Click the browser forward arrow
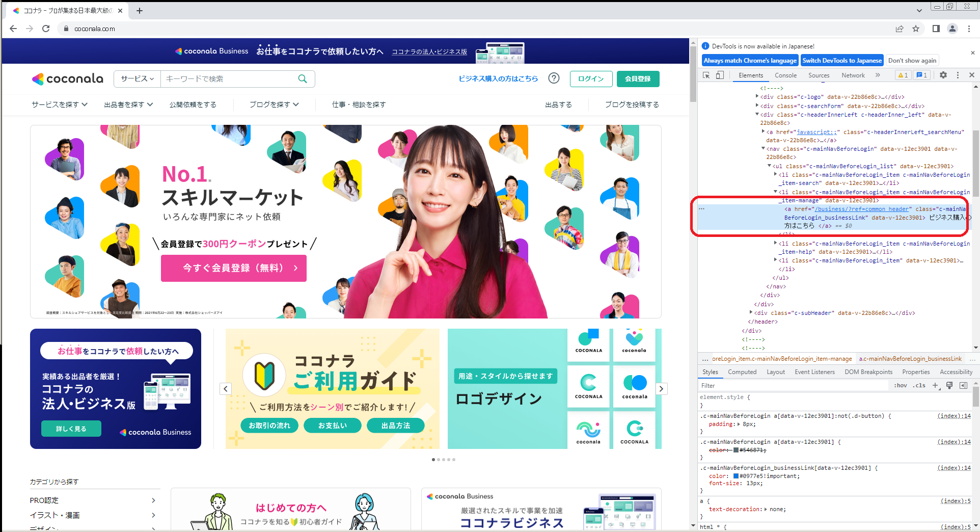980x532 pixels. point(30,29)
